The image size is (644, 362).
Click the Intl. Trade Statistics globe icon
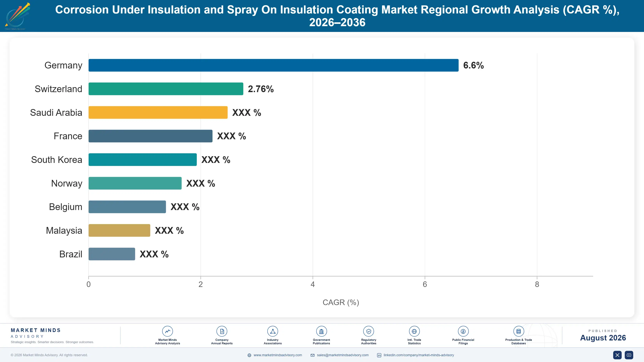pos(414,331)
